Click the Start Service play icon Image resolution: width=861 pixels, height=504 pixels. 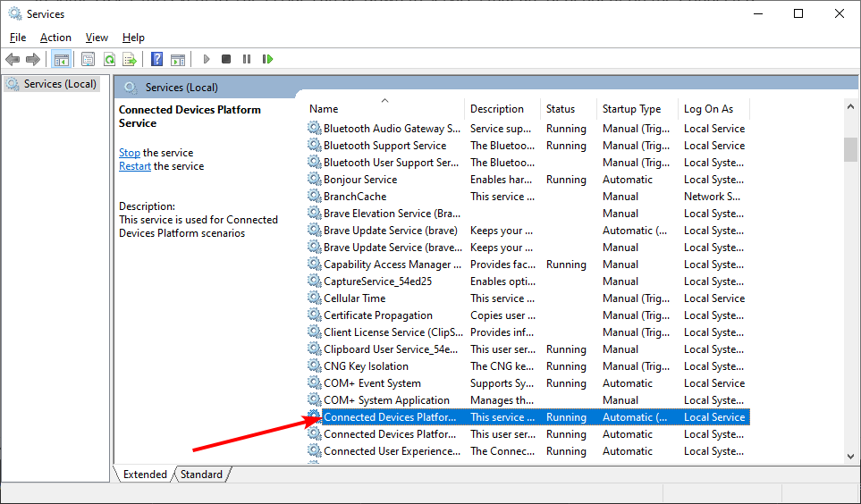coord(207,59)
